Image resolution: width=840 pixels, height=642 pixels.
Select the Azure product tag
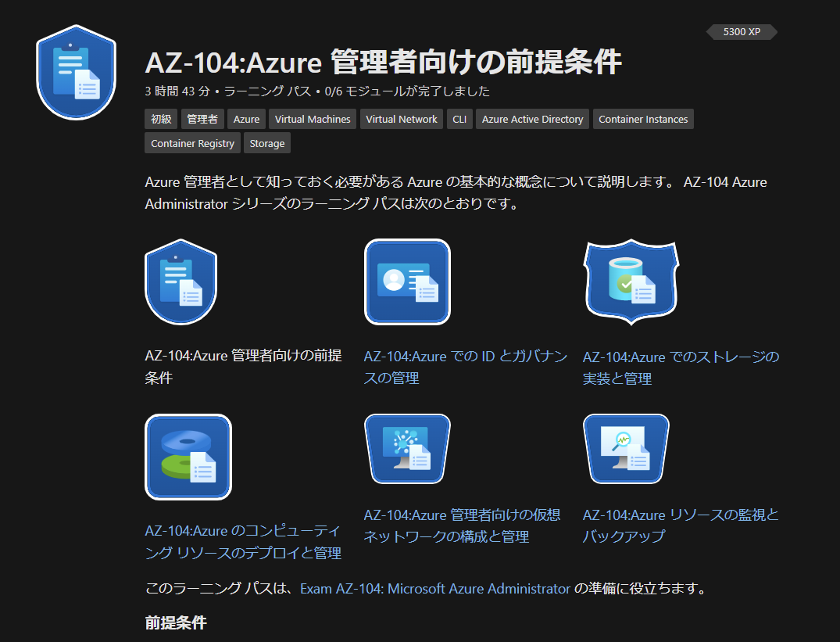[x=246, y=119]
